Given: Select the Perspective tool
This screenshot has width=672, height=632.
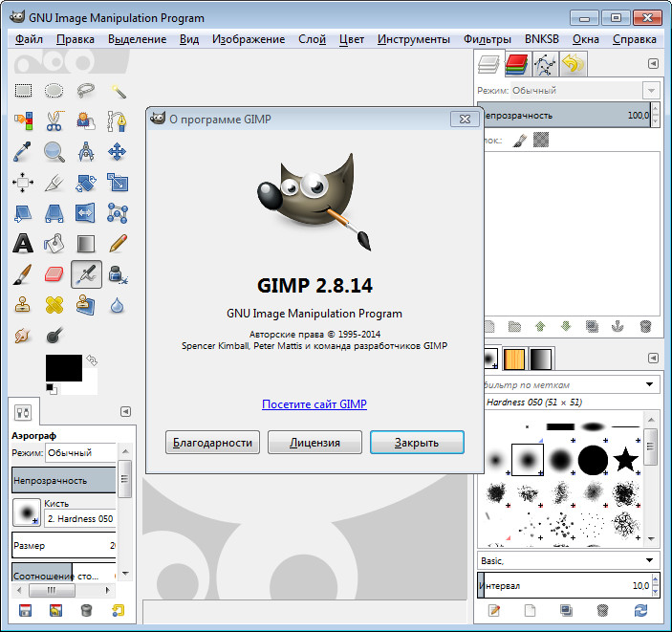Looking at the screenshot, I should 54,213.
